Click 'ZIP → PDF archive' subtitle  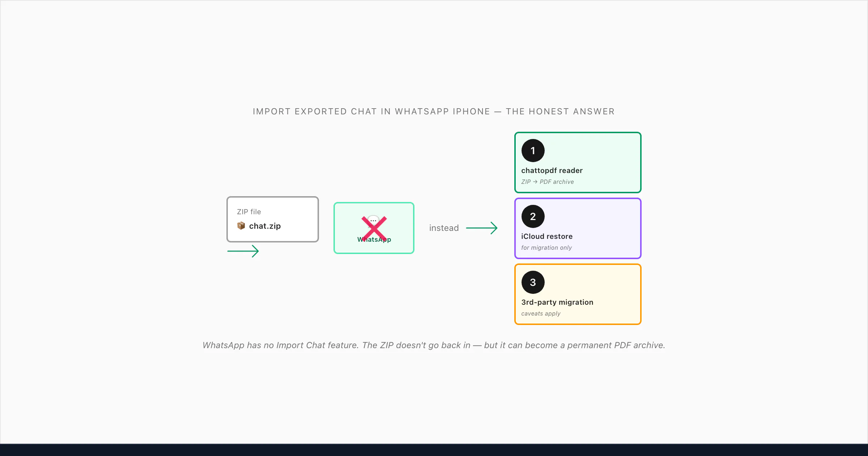[547, 182]
